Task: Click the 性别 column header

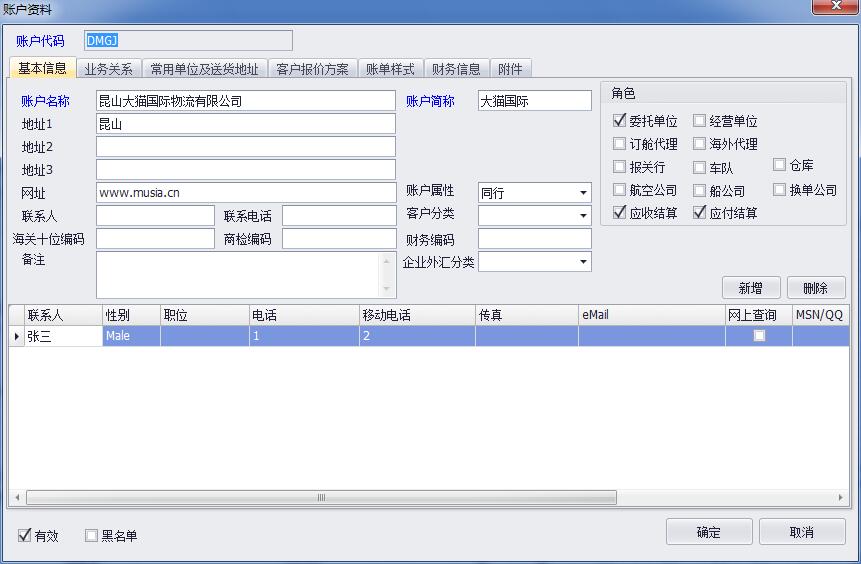Action: click(x=131, y=315)
